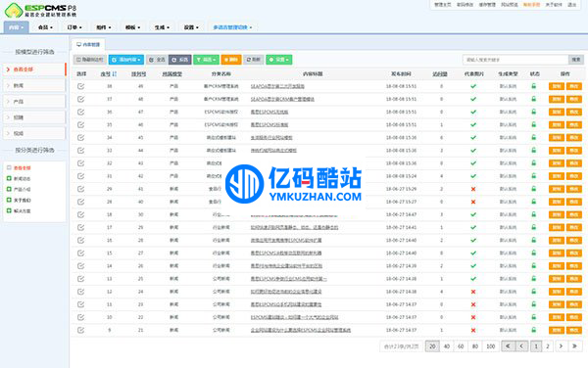Click the gray 全选 select-all toolbar button
Viewport: 588px width, 368px height.
pos(157,60)
